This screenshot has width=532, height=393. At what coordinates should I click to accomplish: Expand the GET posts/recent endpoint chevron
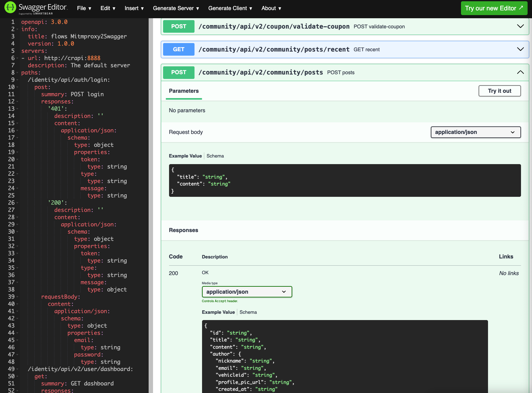[x=520, y=49]
